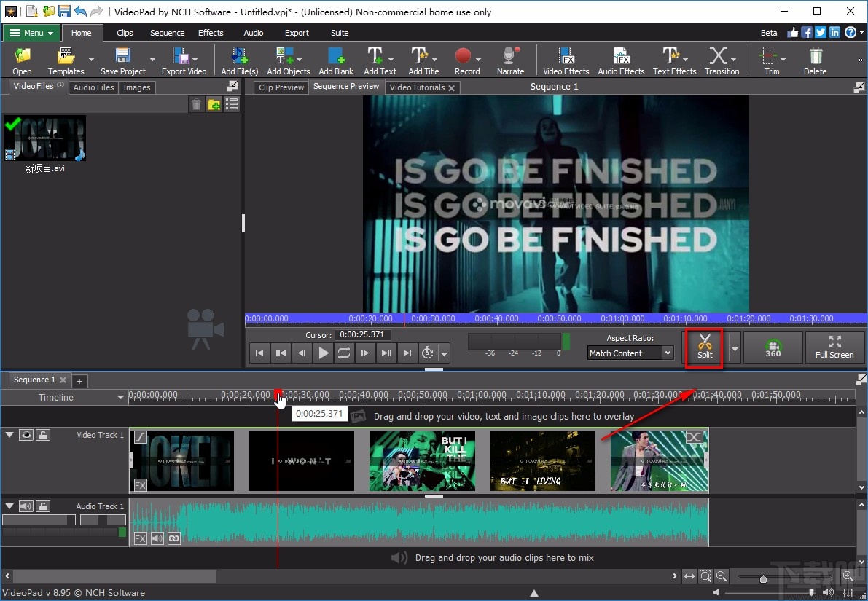Select the 新项目.avi clip thumbnail
868x601 pixels.
point(45,138)
